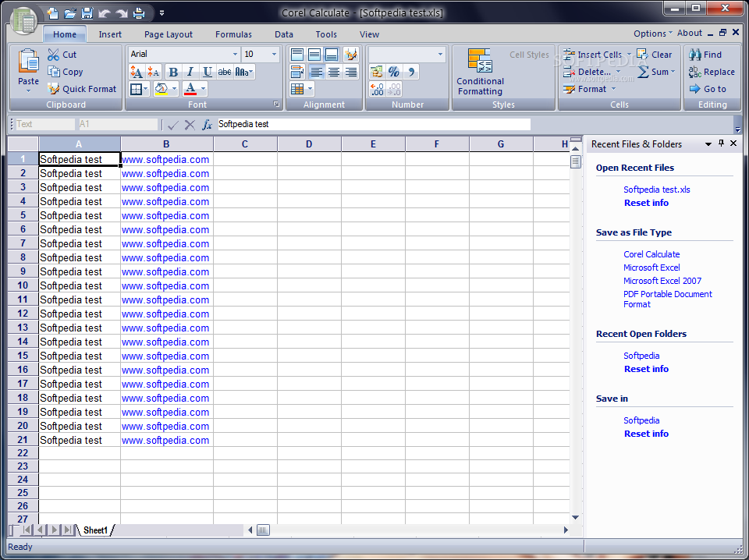Image resolution: width=749 pixels, height=560 pixels.
Task: Switch to the View tab
Action: click(x=369, y=34)
